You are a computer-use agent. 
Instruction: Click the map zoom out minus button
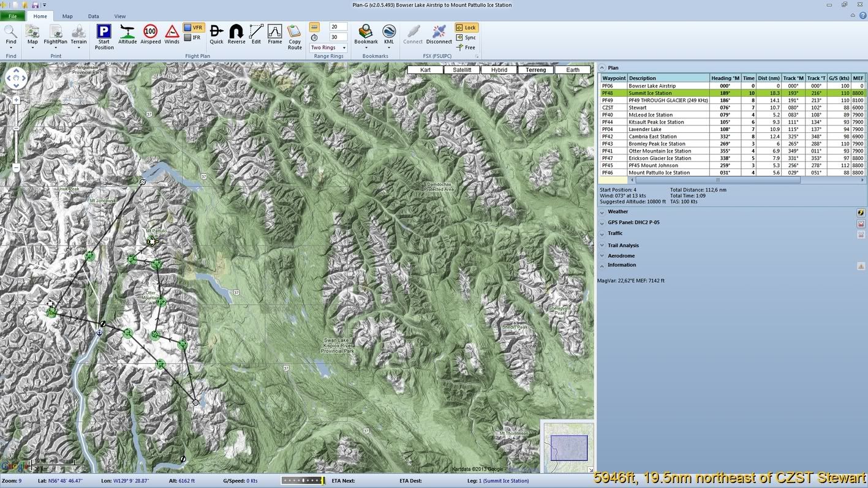(16, 167)
